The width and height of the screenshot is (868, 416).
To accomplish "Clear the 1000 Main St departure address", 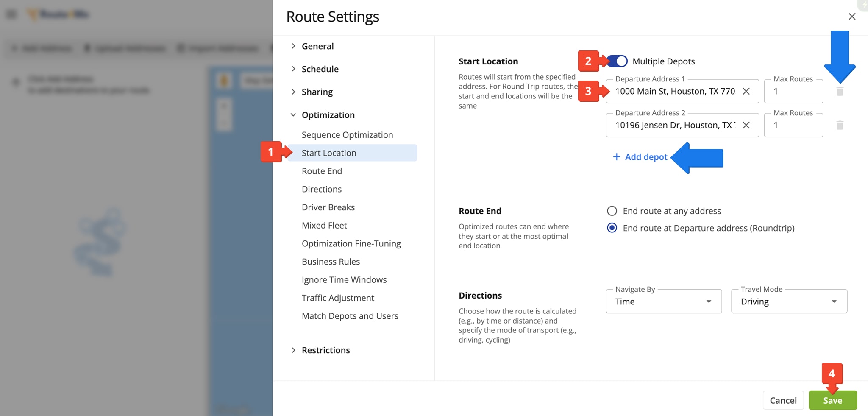I will (746, 91).
